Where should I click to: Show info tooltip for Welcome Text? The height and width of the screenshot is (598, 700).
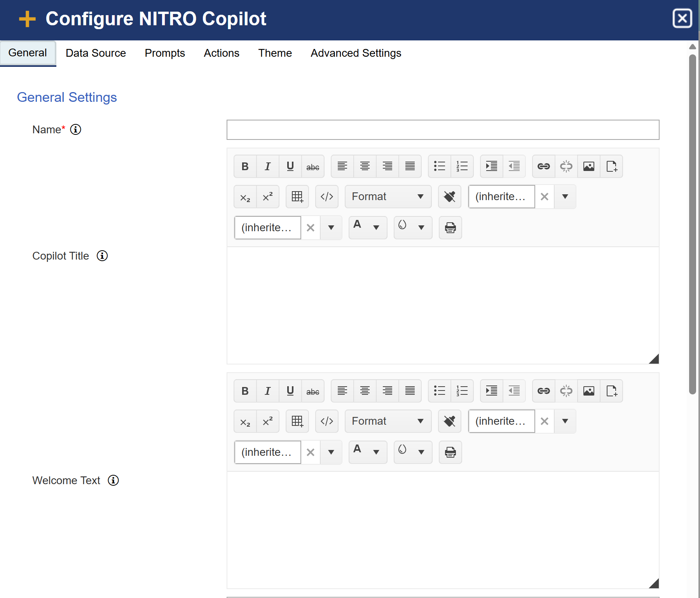(x=113, y=481)
